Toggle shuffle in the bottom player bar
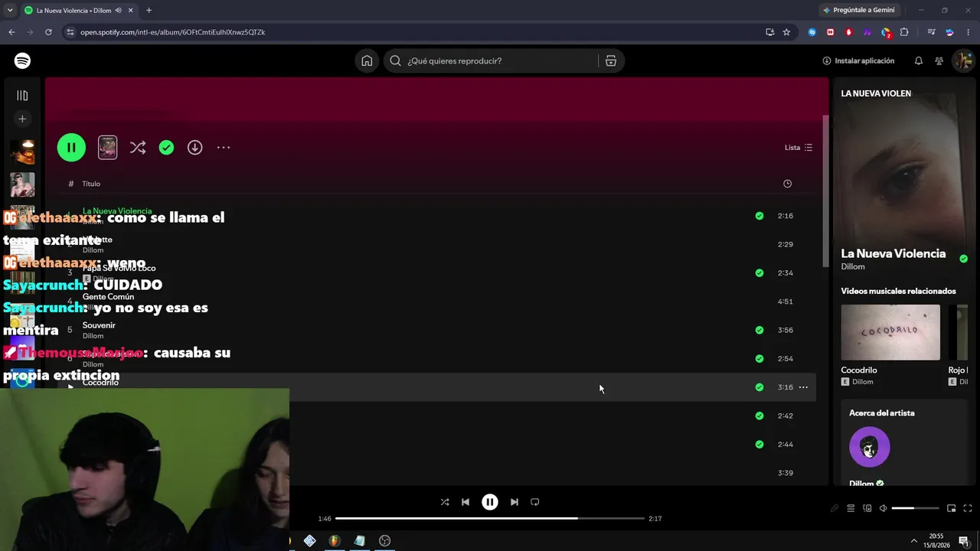The image size is (980, 551). click(x=445, y=502)
